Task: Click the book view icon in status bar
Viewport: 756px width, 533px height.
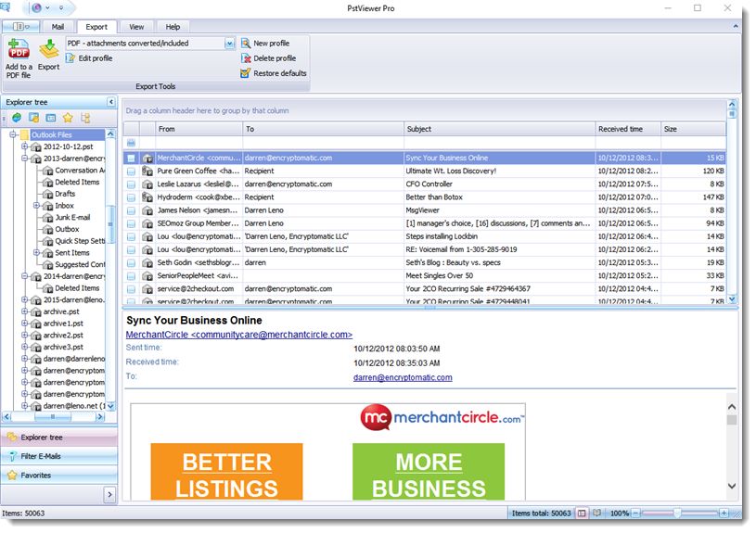Action: 596,514
